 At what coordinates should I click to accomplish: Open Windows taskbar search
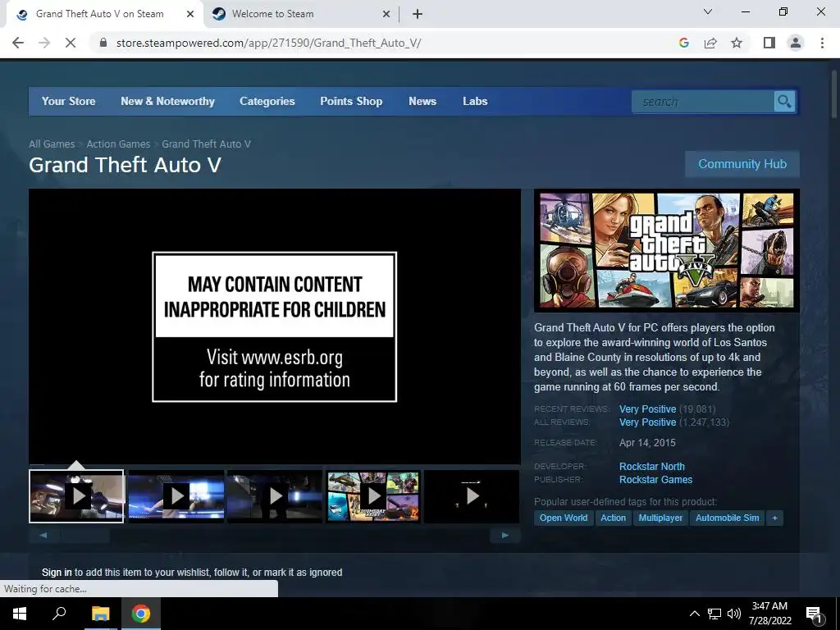(x=59, y=614)
